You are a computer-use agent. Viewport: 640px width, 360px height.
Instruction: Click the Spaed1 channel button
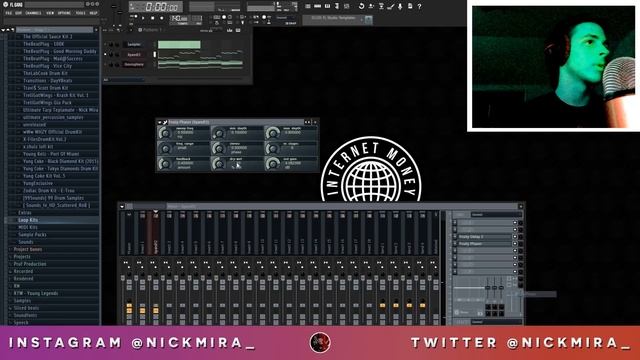134,54
